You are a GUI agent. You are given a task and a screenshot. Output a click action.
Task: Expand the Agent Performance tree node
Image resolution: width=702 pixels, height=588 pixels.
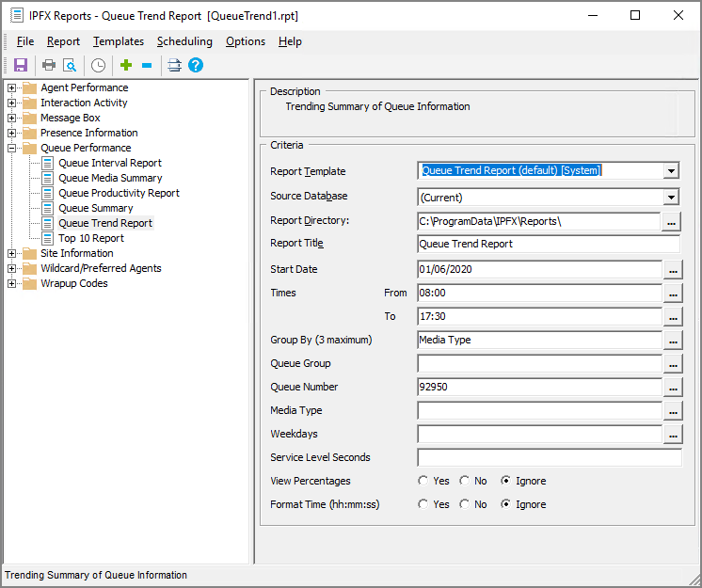(x=11, y=87)
